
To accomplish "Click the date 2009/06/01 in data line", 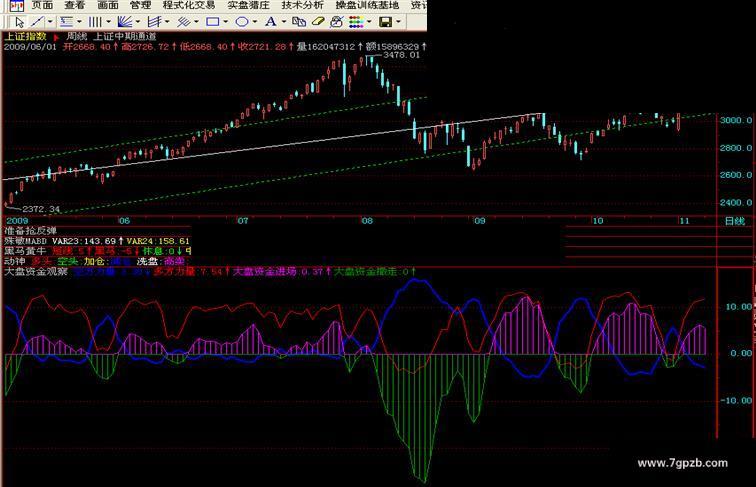I will coord(30,47).
